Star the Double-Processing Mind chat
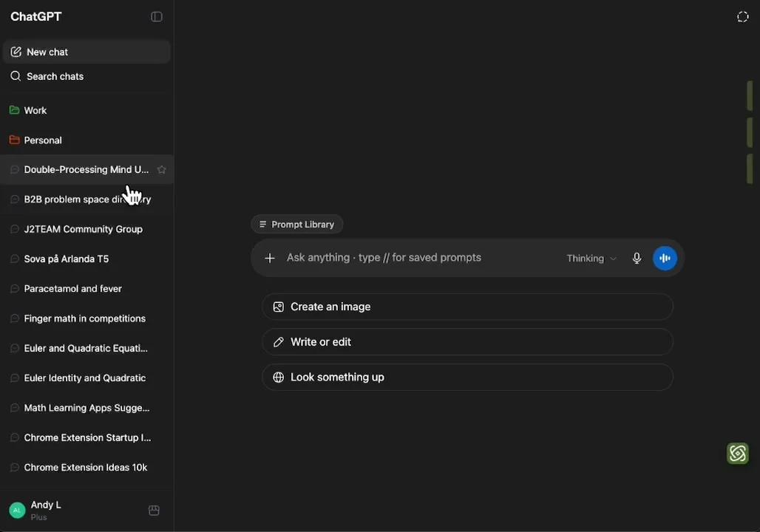The width and height of the screenshot is (760, 532). point(162,170)
